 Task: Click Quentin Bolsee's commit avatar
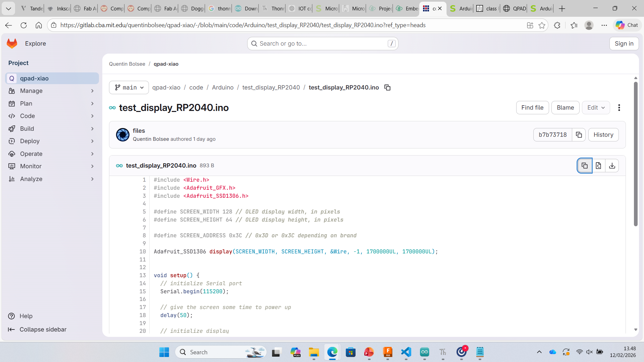(122, 135)
